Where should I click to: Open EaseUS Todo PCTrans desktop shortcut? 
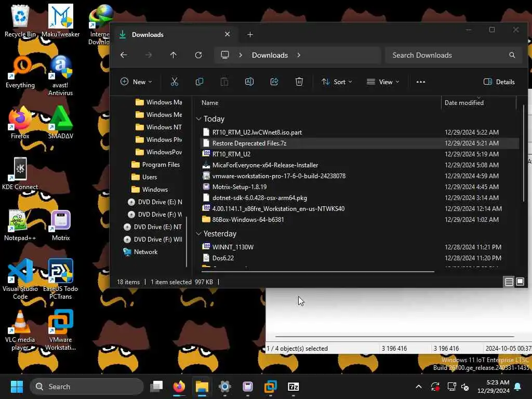(x=60, y=279)
